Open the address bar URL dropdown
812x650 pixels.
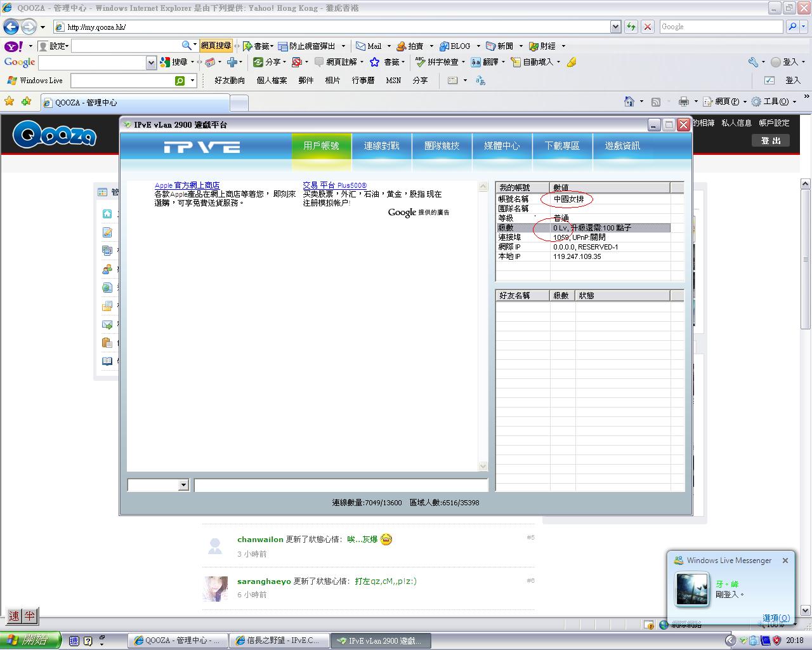tap(615, 27)
